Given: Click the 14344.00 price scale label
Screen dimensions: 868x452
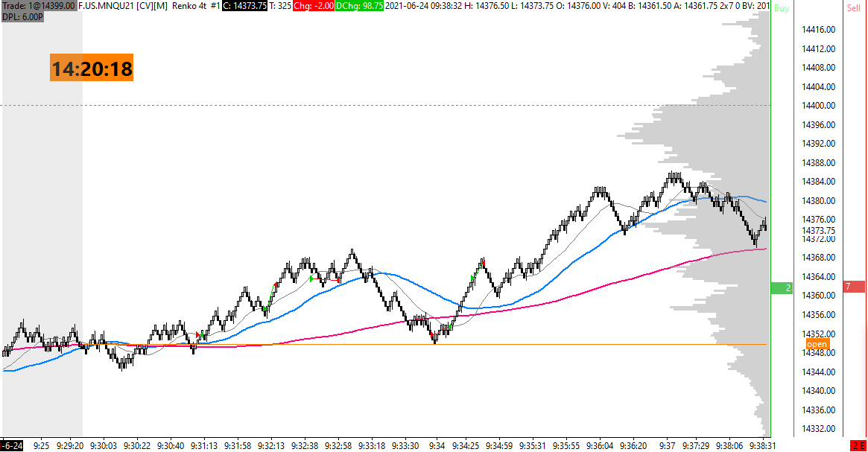Looking at the screenshot, I should [x=818, y=372].
